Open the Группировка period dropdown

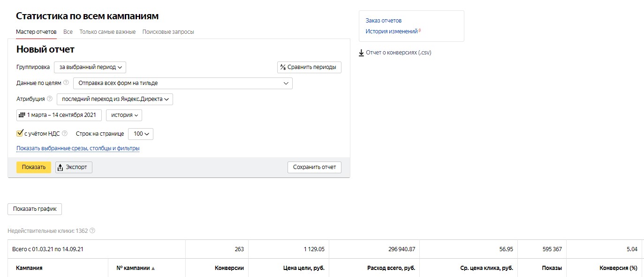[90, 67]
